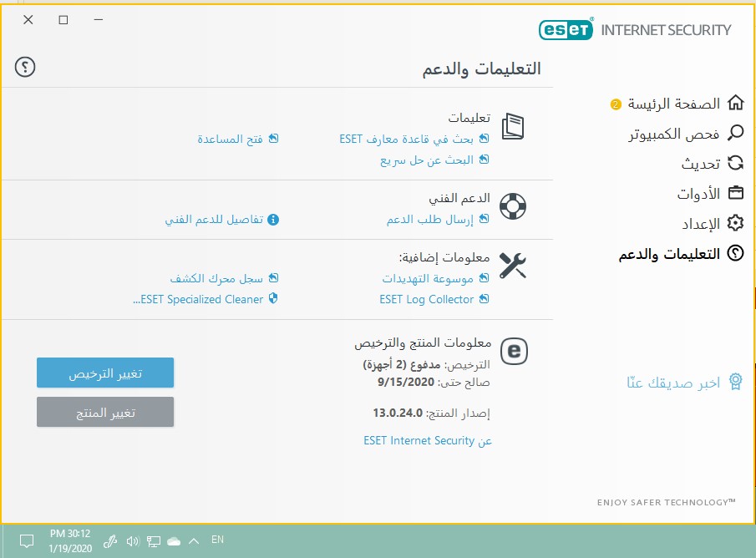Click the ESET logo at the top
Screen dimensions: 756x558
point(566,30)
